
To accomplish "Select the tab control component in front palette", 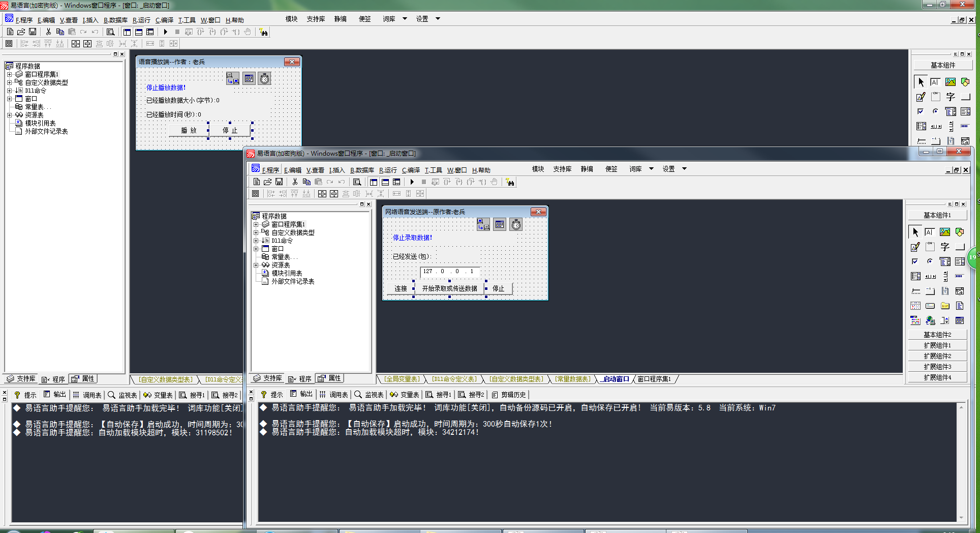I will click(930, 291).
